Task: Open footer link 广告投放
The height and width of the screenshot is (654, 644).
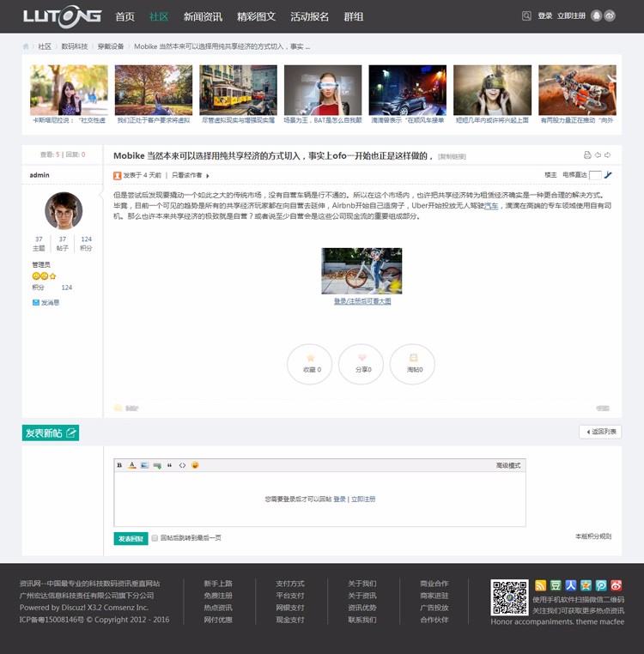Action: click(434, 608)
